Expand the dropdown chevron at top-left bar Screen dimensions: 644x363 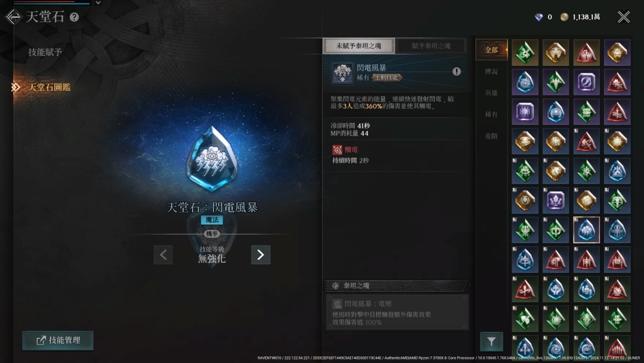click(98, 3)
